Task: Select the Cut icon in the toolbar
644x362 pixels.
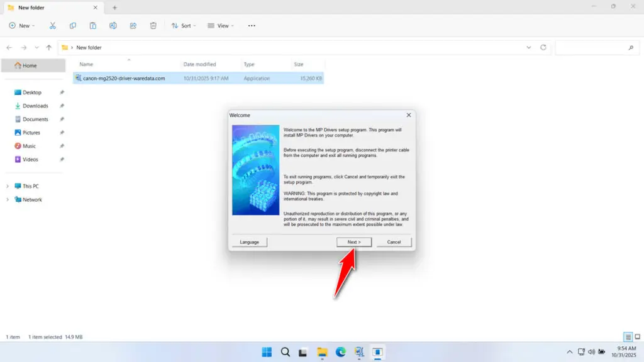Action: pos(53,26)
